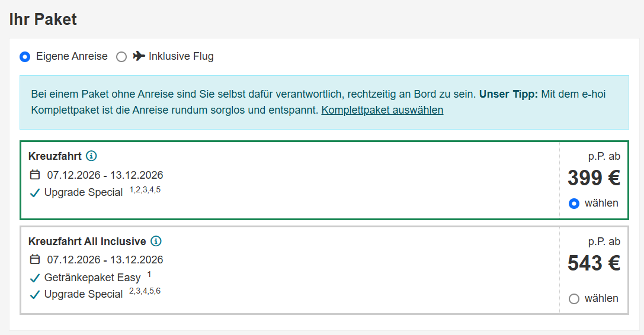644x335 pixels.
Task: Click the 543 € price
Action: pyautogui.click(x=594, y=263)
